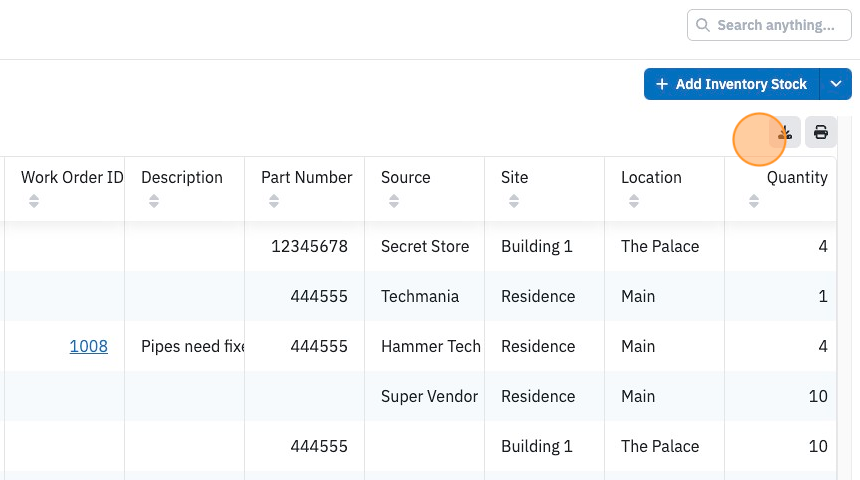Click Add Inventory Stock button

[x=732, y=84]
